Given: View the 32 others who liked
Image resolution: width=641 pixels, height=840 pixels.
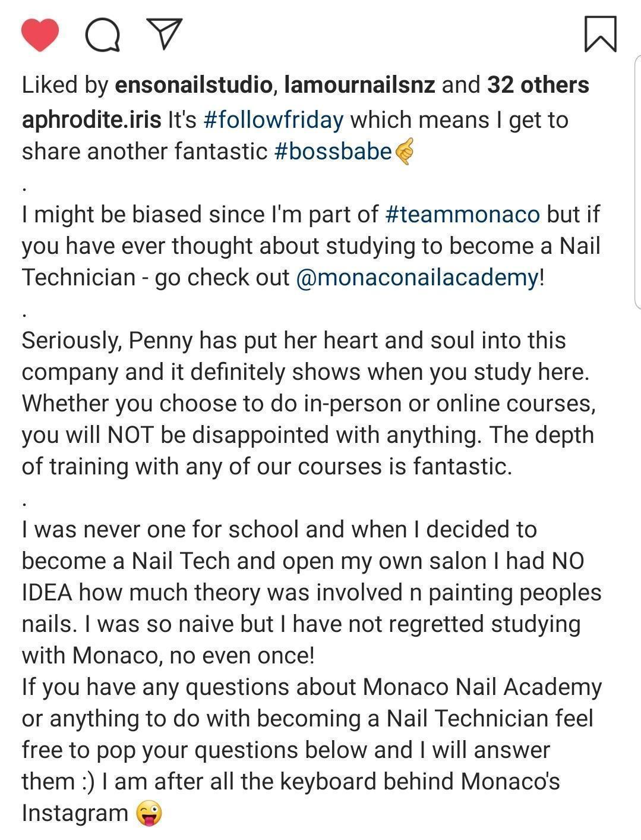Looking at the screenshot, I should 538,85.
